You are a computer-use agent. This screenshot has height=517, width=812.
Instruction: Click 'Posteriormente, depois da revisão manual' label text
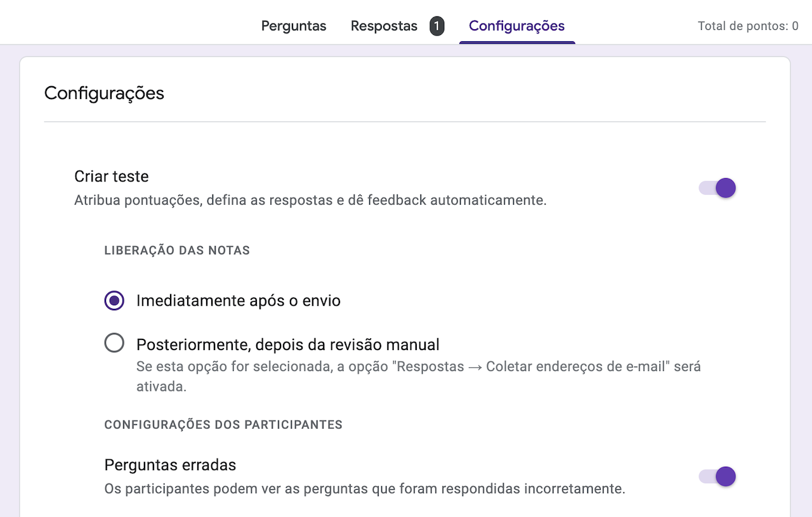(x=287, y=344)
